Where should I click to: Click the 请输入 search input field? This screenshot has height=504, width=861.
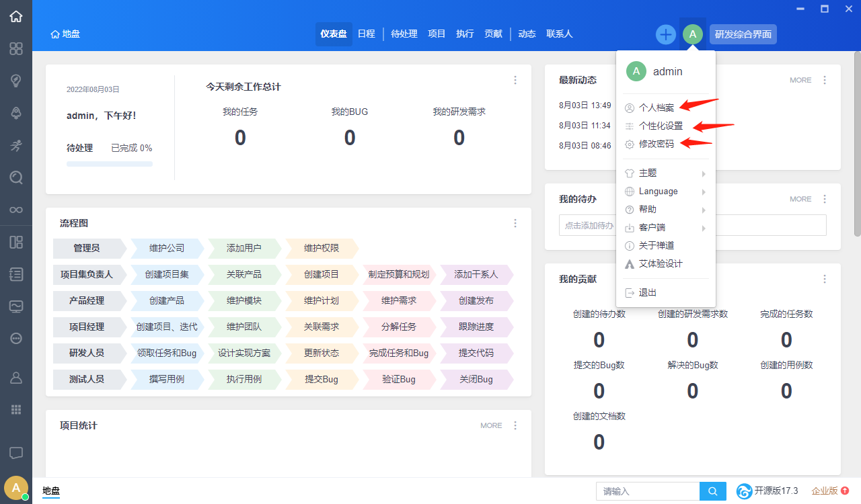(x=647, y=491)
